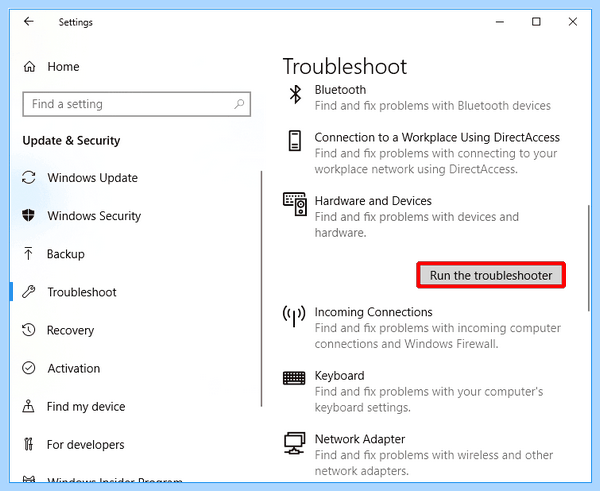Click the Troubleshoot wrench icon

(29, 292)
